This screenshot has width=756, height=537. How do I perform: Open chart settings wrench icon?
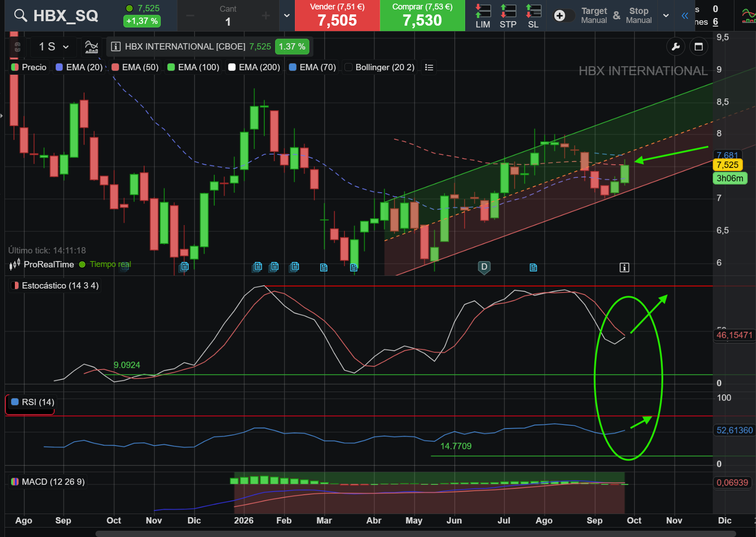coord(675,46)
